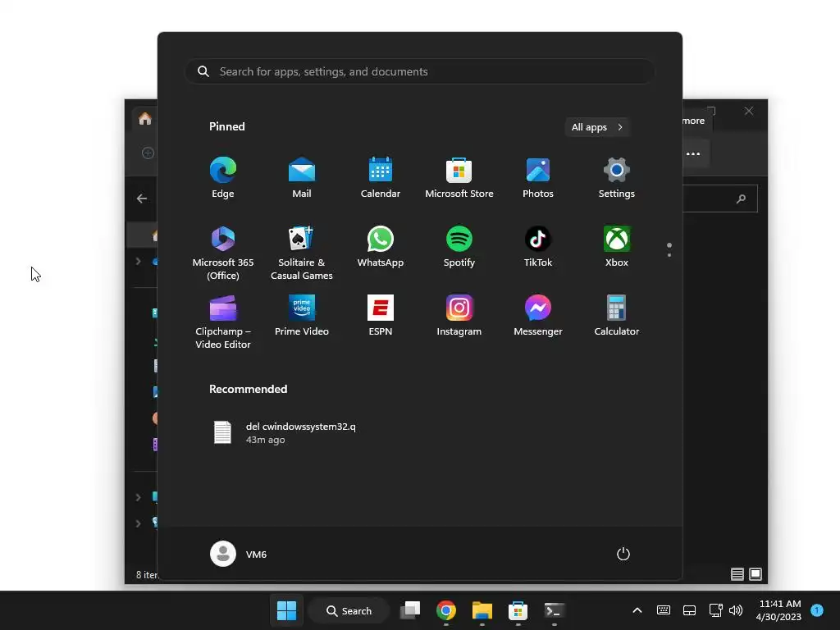Click the File Explorer search magnifier
The height and width of the screenshot is (630, 840).
(x=741, y=199)
